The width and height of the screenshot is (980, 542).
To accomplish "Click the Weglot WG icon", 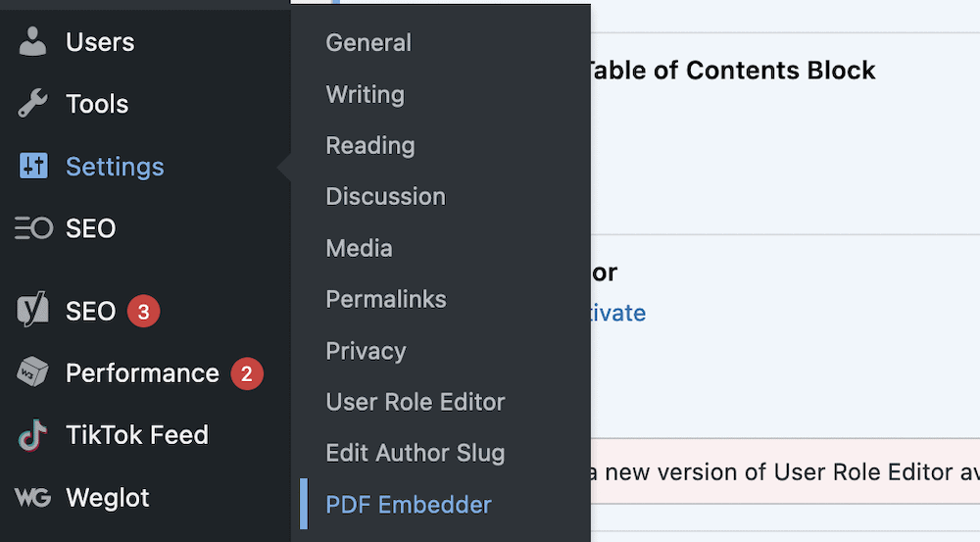I will pyautogui.click(x=33, y=497).
